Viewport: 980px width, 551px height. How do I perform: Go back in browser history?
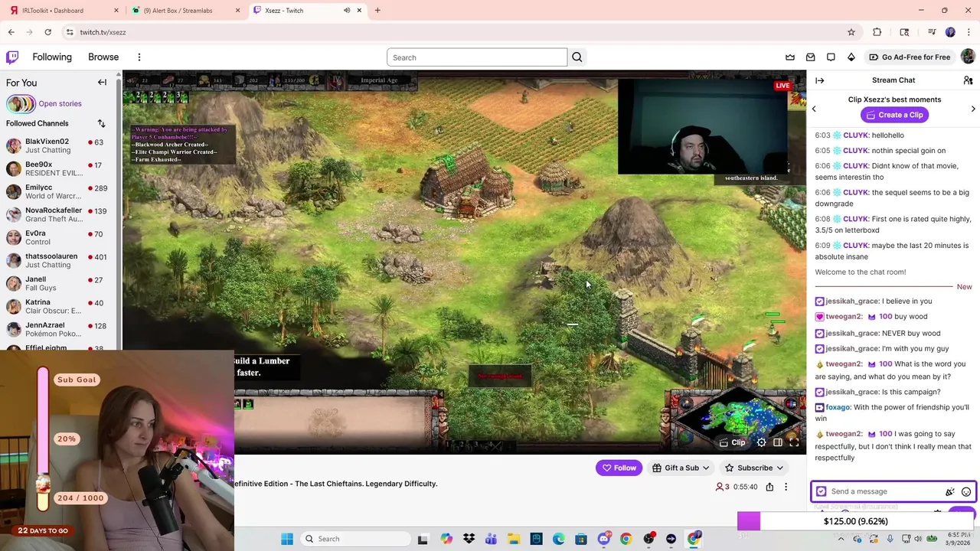[x=11, y=32]
